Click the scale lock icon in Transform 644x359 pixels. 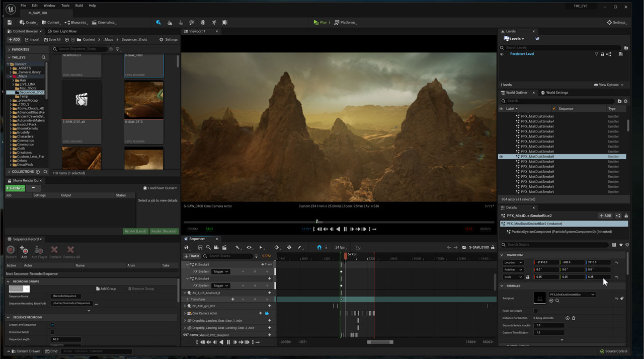coord(527,277)
